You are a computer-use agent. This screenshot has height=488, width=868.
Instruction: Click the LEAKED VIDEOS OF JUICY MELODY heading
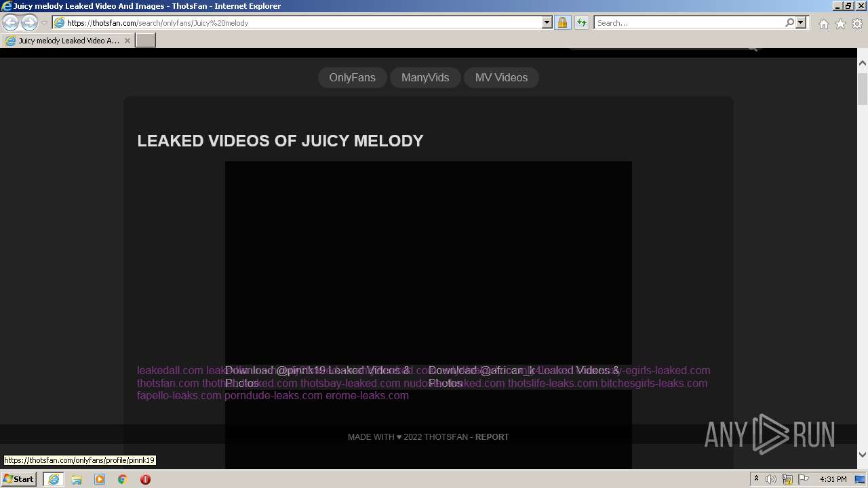[x=280, y=141]
